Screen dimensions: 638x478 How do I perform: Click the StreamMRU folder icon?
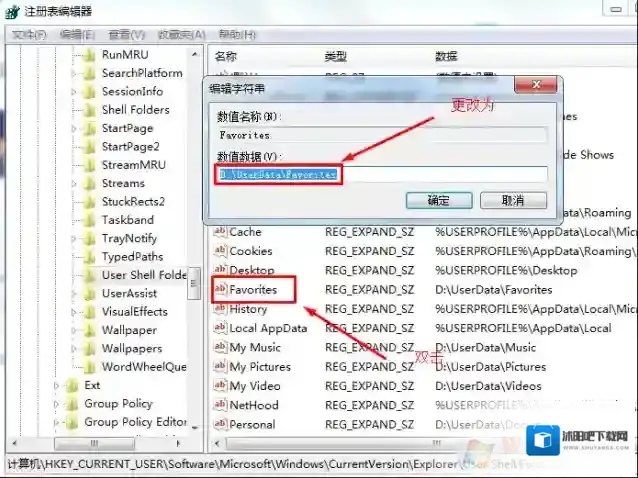[x=89, y=165]
